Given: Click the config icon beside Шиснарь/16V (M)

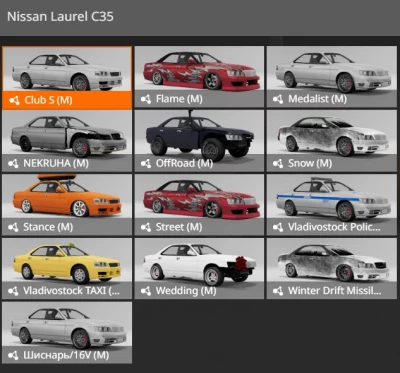Looking at the screenshot, I should 13,355.
